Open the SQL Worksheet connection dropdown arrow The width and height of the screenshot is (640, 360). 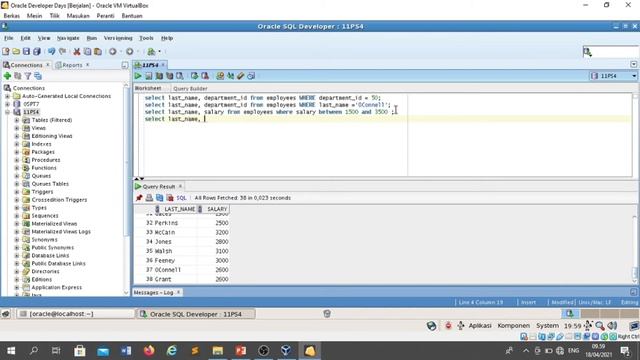pyautogui.click(x=160, y=51)
